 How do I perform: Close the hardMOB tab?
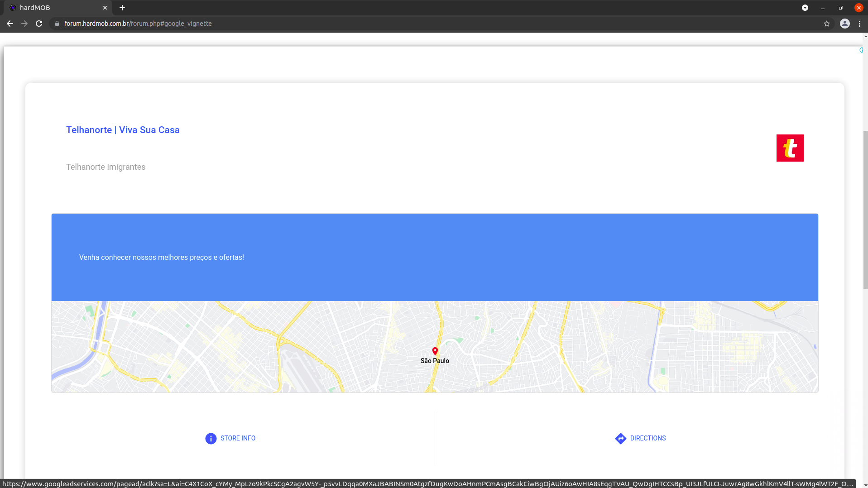pyautogui.click(x=105, y=8)
